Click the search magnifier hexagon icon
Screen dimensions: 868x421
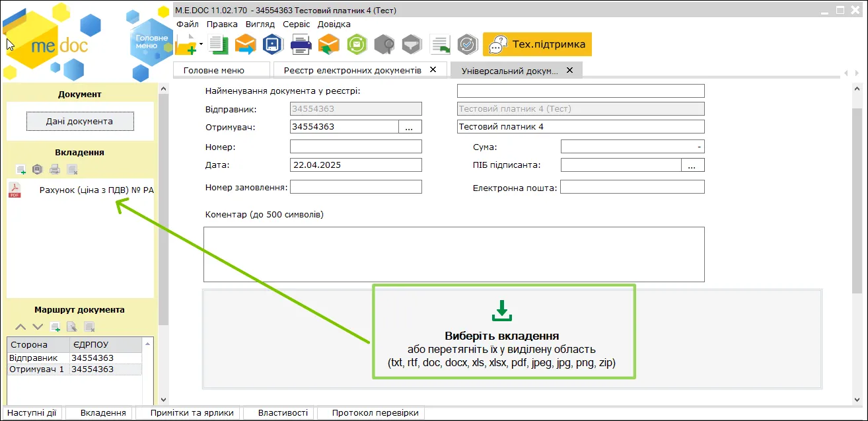[384, 45]
